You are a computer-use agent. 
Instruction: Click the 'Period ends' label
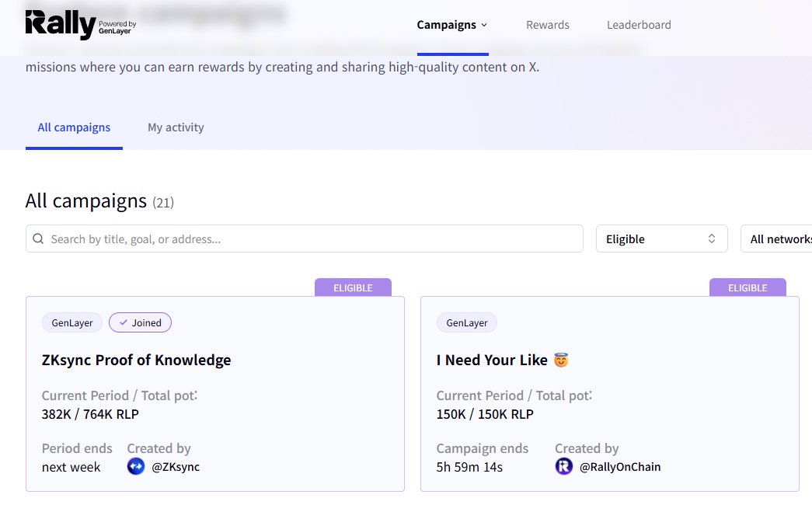(77, 448)
